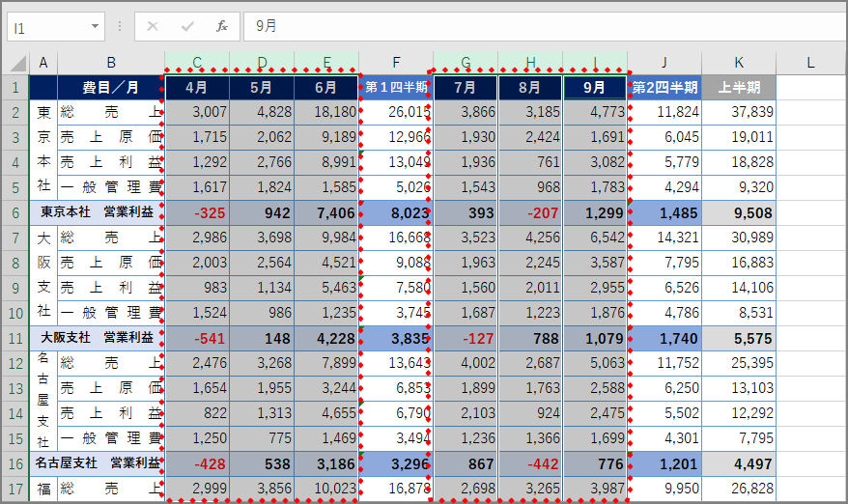Click the cell with value 1,740

click(664, 339)
